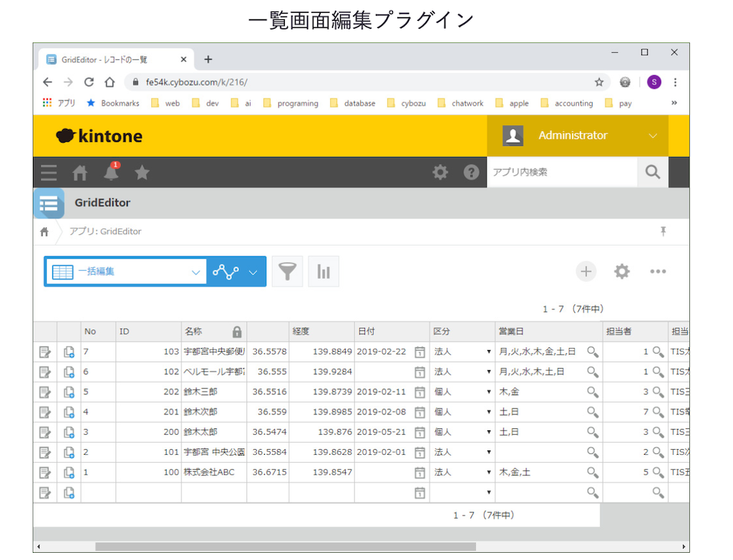The width and height of the screenshot is (733, 560).
Task: Click the horizontal scrollbar at the bottom
Action: point(285,546)
